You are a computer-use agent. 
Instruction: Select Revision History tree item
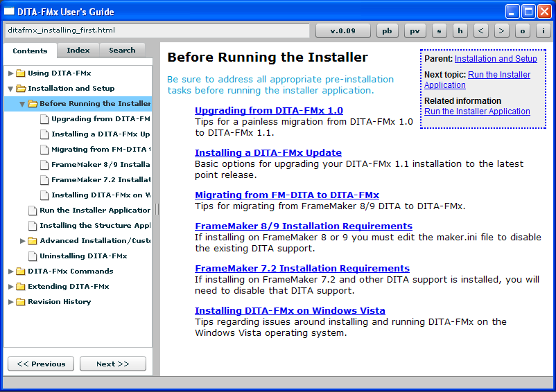coord(59,302)
